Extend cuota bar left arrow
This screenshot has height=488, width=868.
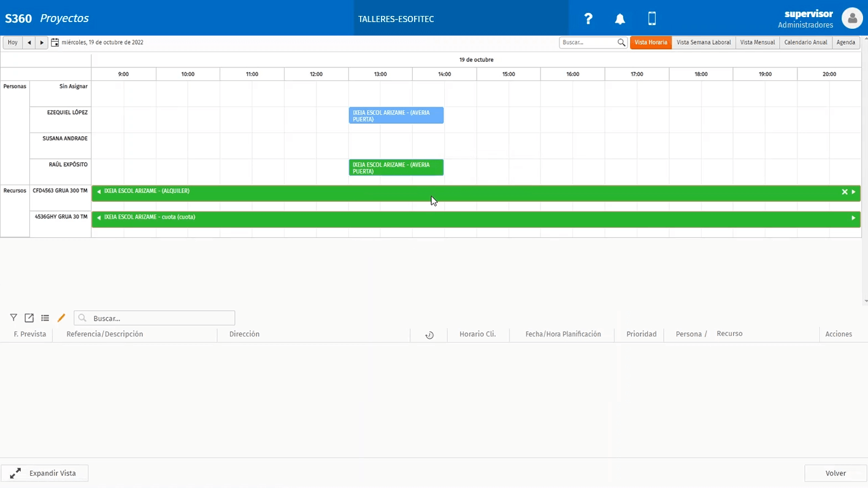tap(99, 218)
